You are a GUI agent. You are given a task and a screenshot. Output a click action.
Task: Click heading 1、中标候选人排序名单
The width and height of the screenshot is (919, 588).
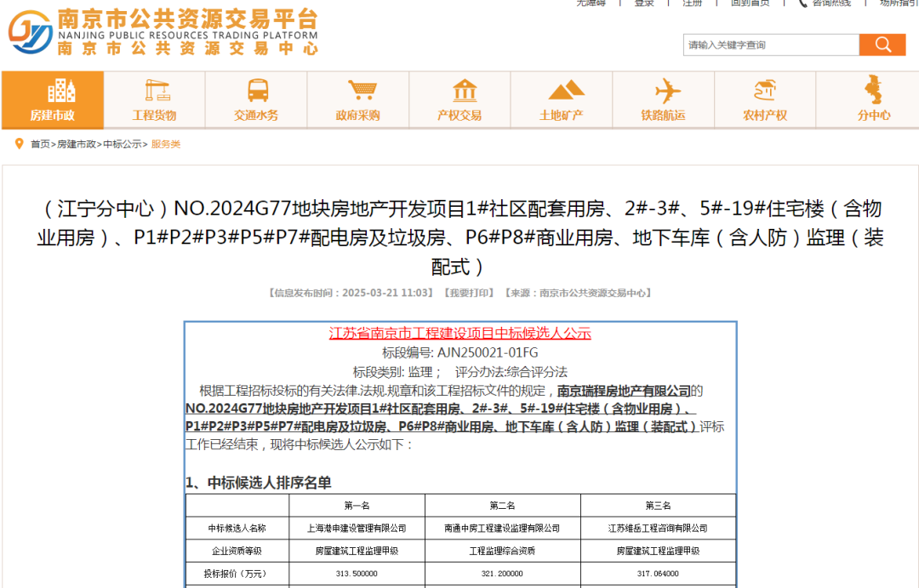tap(259, 483)
